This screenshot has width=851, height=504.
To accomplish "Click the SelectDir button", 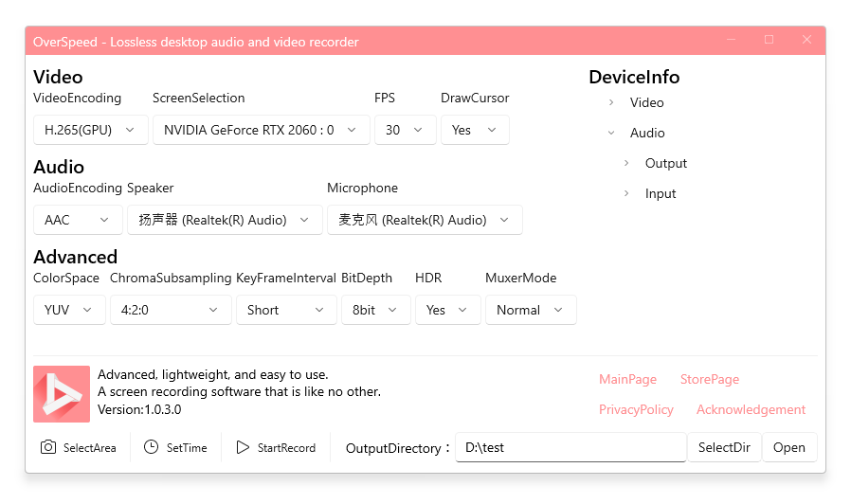I will pos(724,447).
